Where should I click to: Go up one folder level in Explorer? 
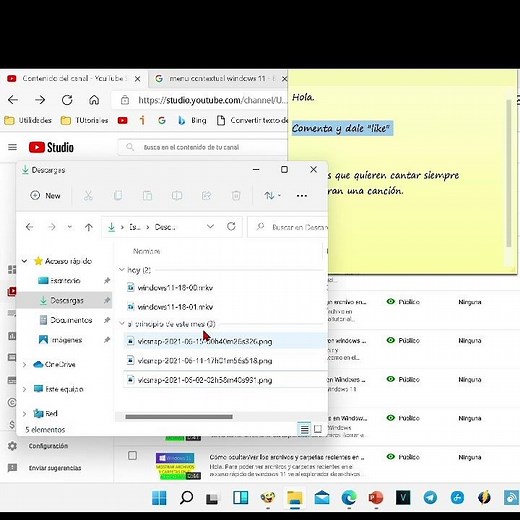[88, 227]
